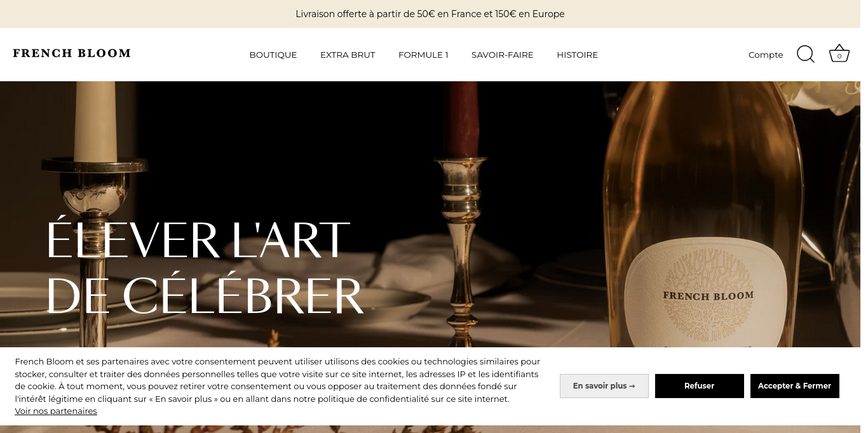This screenshot has width=868, height=433.
Task: Visit the Histoire navigation item
Action: coord(577,55)
